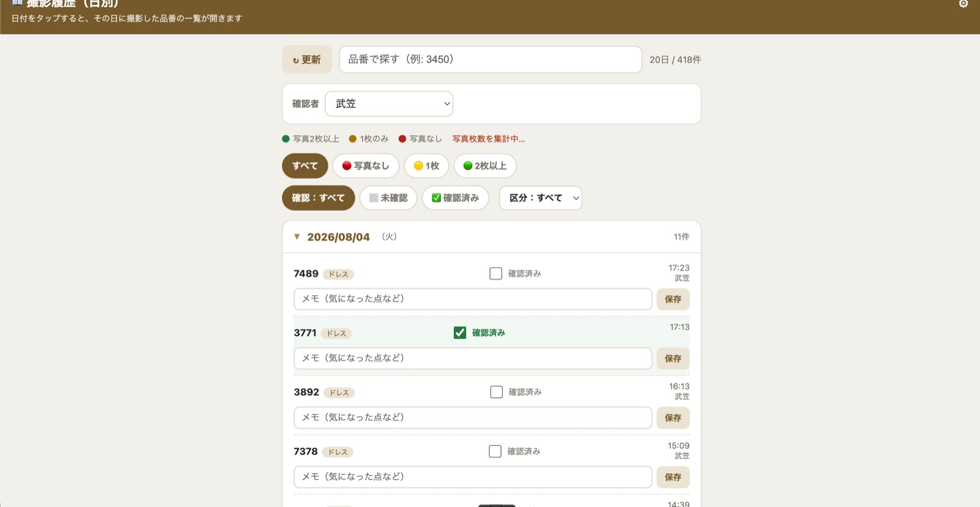Save memo for item 7489
This screenshot has height=507, width=980.
click(673, 299)
